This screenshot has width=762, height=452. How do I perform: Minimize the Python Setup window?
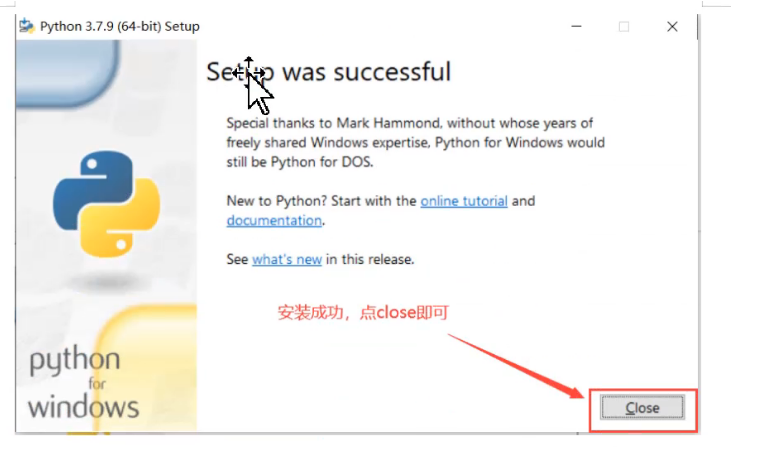576,27
